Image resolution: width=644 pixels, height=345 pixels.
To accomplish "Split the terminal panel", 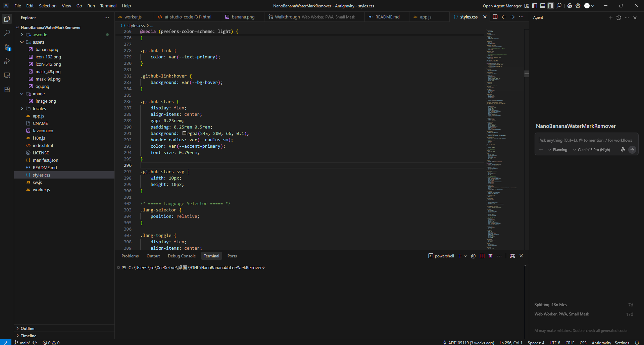I will click(x=482, y=256).
